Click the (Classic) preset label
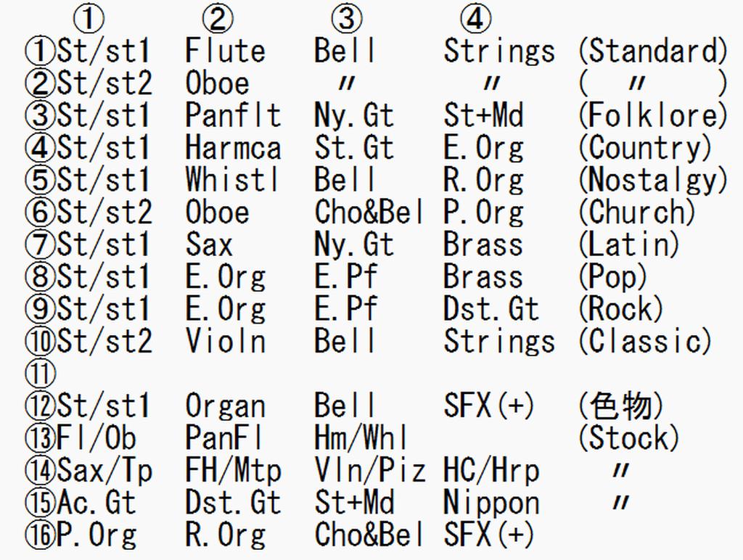The image size is (743, 560). click(645, 342)
